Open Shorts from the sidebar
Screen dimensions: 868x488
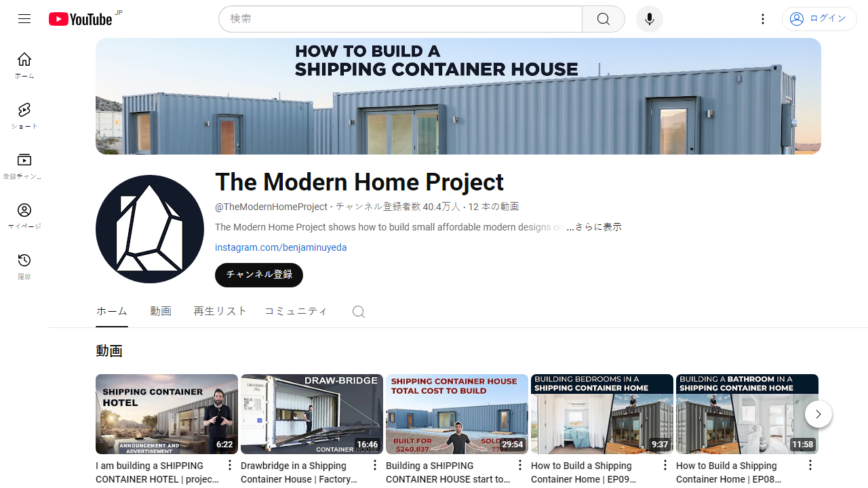24,116
